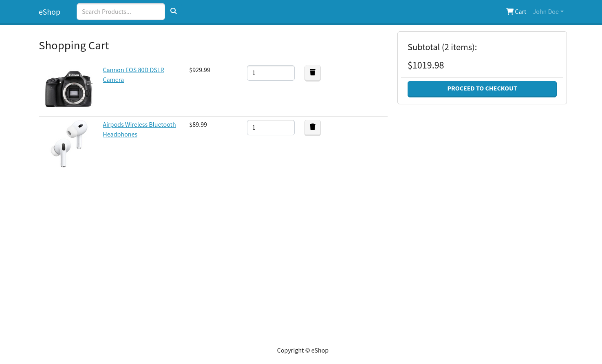Delete the Cannon EOS camera with trash icon
Viewport: 602px width, 364px height.
[312, 73]
